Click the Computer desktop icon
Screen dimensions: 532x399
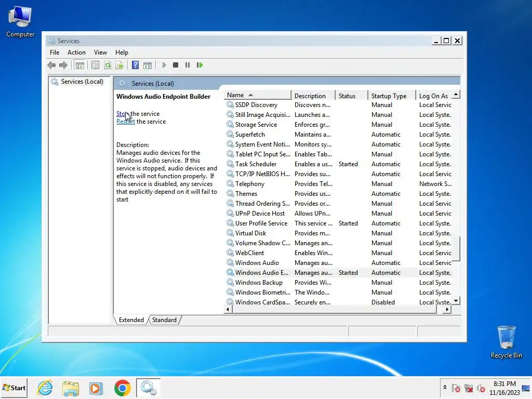click(20, 22)
